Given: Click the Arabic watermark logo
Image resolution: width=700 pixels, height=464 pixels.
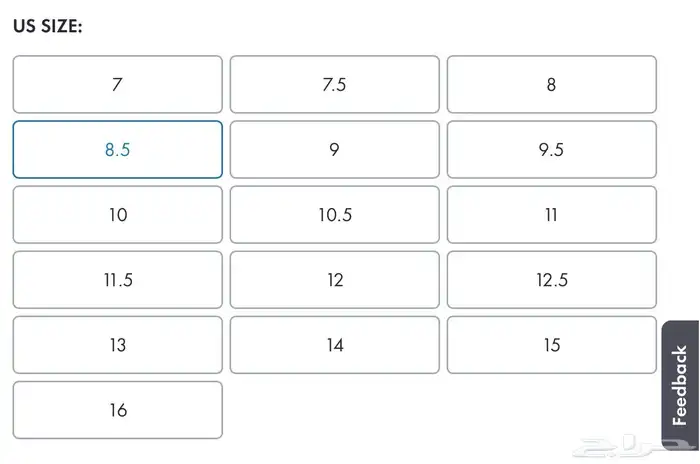Looking at the screenshot, I should (627, 446).
